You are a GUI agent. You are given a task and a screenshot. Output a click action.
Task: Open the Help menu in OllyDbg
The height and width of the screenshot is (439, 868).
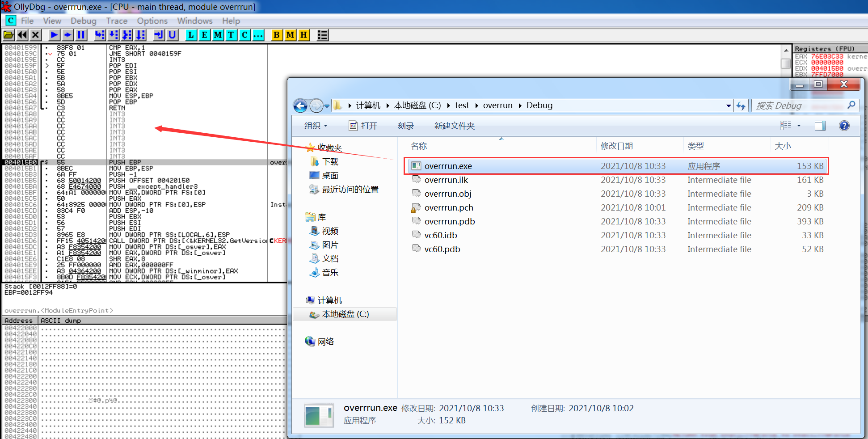coord(231,21)
